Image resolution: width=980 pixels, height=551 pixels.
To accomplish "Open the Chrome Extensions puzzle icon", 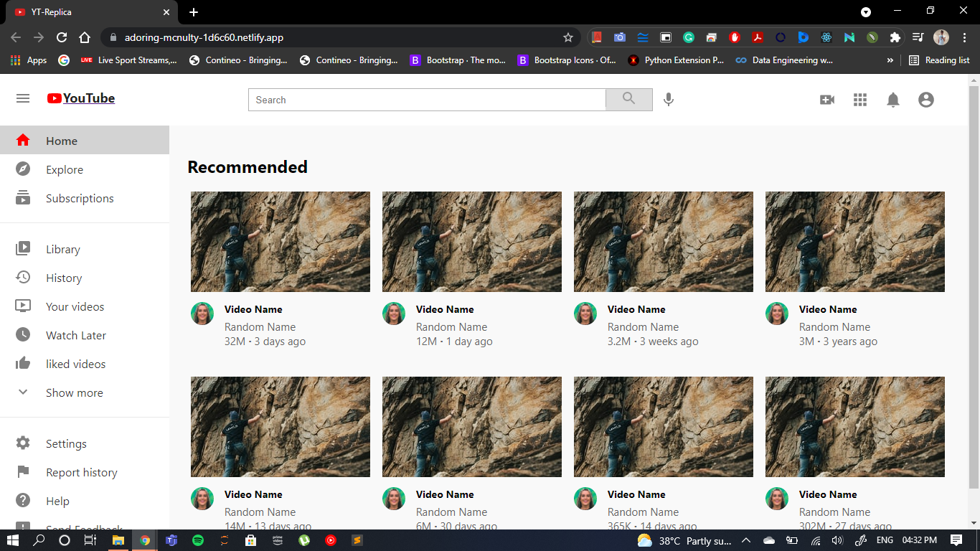I will pos(895,37).
